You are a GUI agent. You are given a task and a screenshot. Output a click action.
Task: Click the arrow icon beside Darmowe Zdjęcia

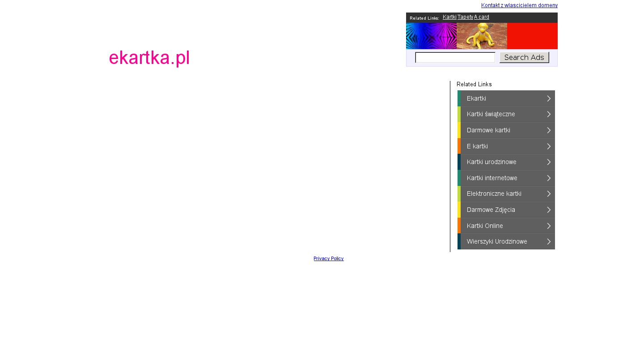(549, 210)
